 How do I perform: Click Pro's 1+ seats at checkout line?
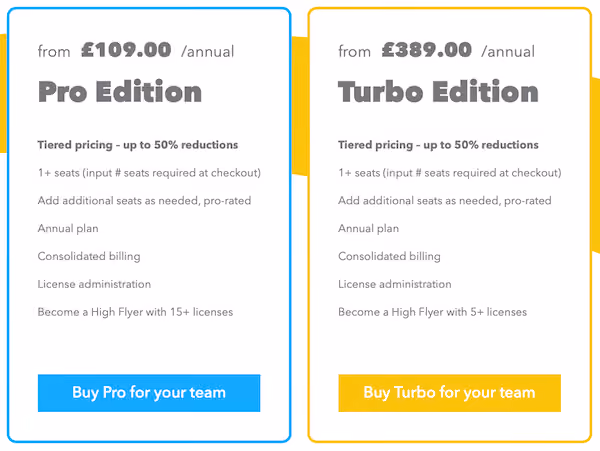[149, 173]
